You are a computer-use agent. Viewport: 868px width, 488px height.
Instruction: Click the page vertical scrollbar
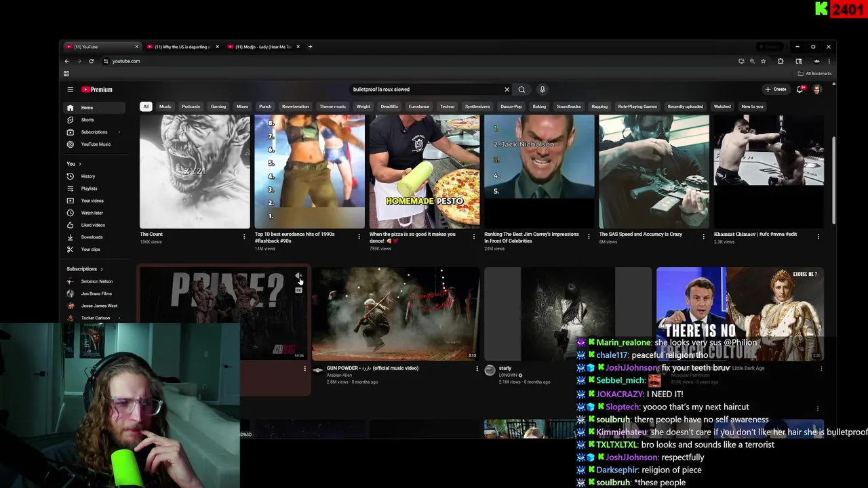click(833, 181)
